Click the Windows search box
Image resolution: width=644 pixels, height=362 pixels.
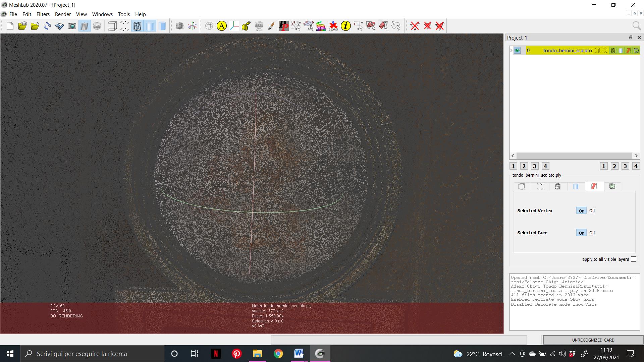(x=92, y=354)
